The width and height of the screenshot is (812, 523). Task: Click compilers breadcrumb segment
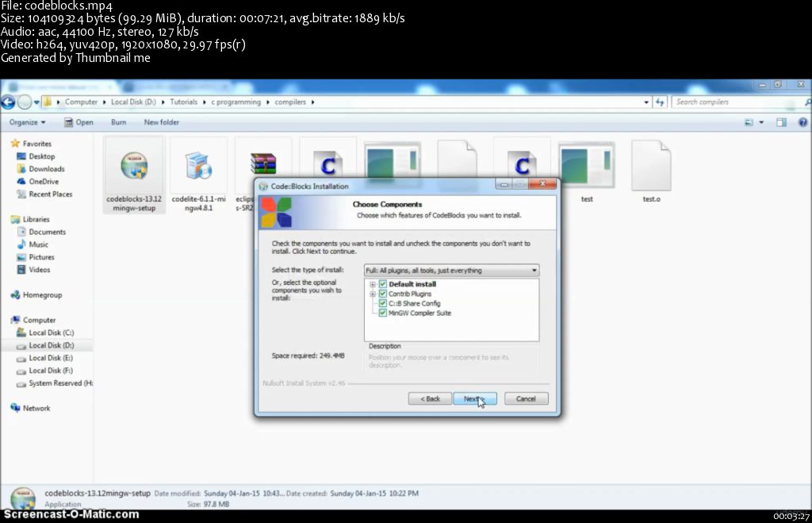tap(290, 102)
